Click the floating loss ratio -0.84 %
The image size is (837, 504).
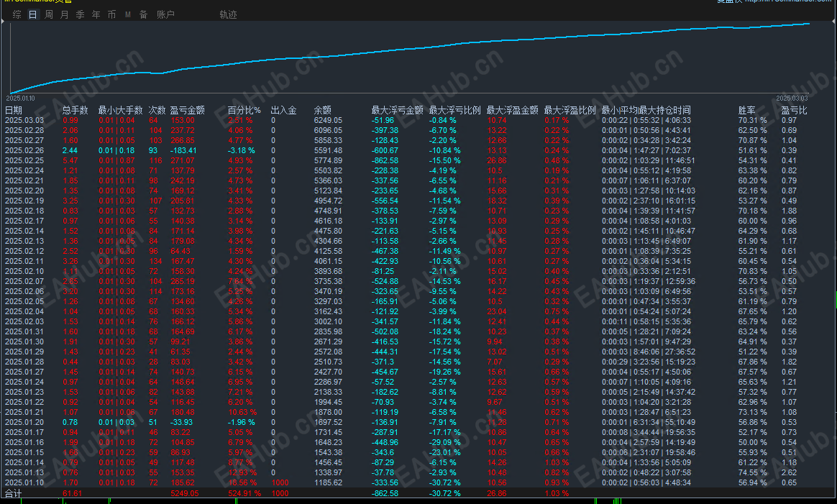pyautogui.click(x=442, y=120)
